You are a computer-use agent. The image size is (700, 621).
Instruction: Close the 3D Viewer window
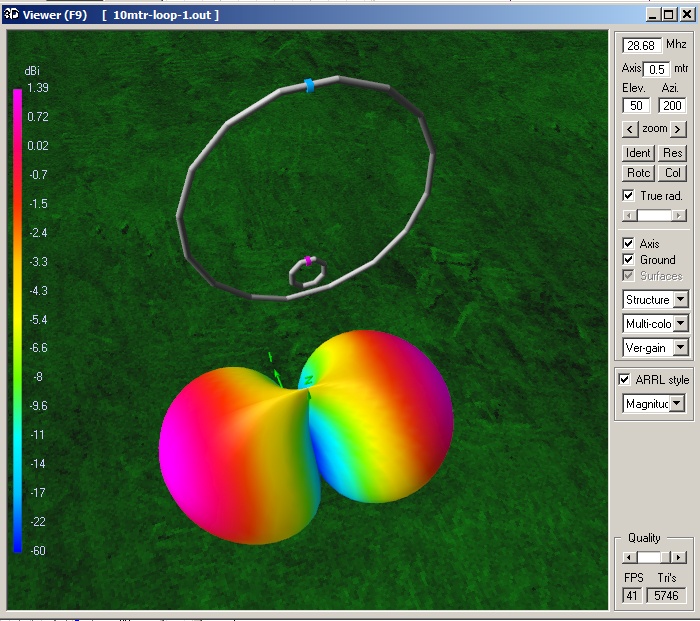pyautogui.click(x=687, y=15)
